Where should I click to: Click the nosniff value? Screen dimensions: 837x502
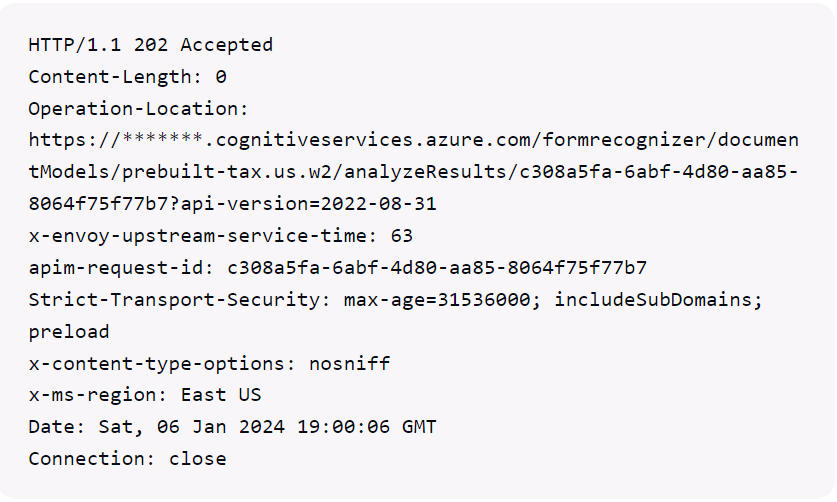point(350,363)
